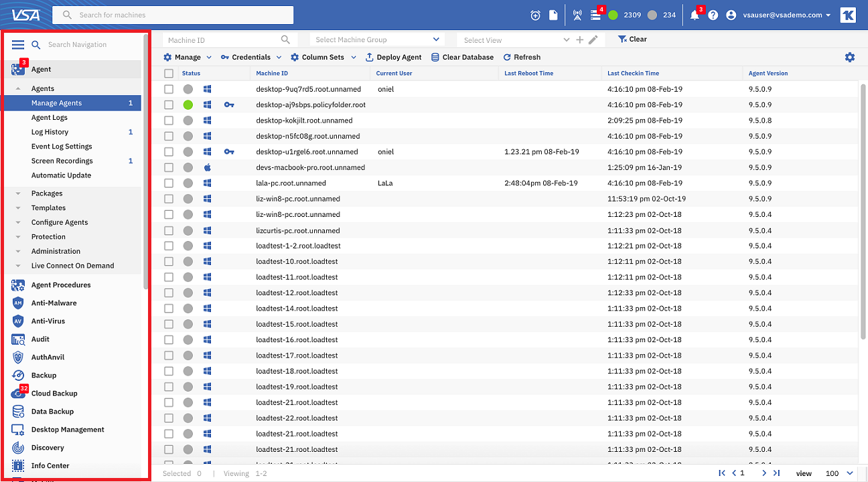Check the devs-macbook-pro.root.unnamed row checkbox
Screen dimensions: 868x482
[x=169, y=167]
